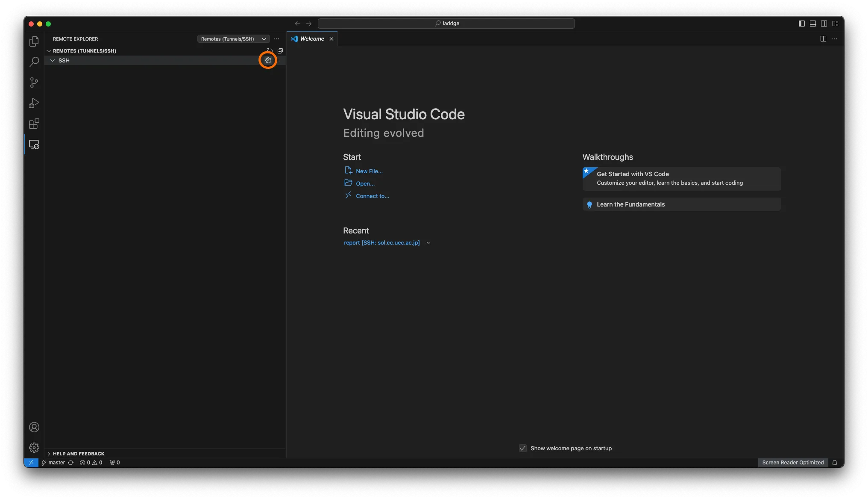Open forwarded ports status indicator

click(114, 463)
